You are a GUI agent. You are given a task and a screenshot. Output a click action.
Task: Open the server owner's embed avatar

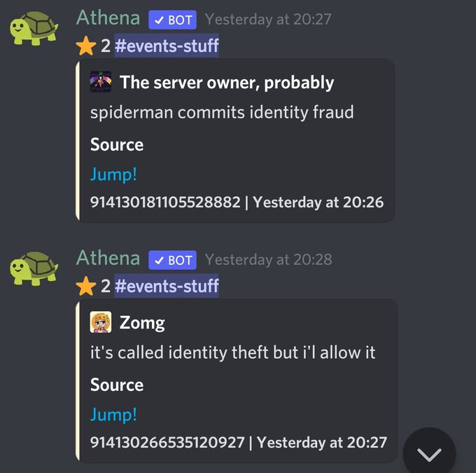click(x=101, y=82)
